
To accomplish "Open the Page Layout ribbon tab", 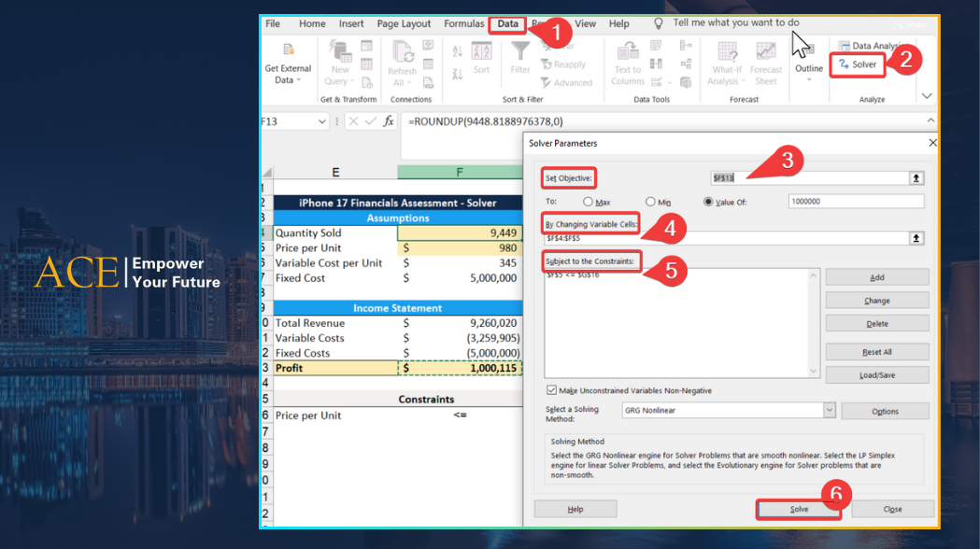I will click(404, 23).
